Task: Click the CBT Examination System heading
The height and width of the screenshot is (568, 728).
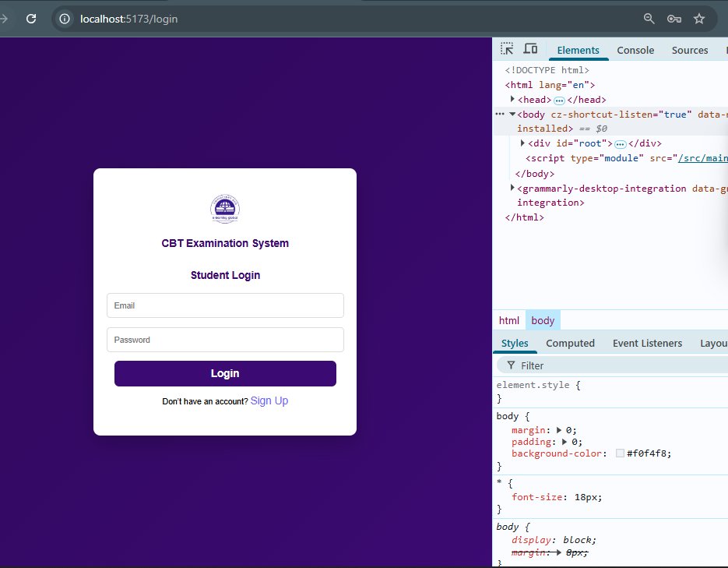Action: click(225, 243)
